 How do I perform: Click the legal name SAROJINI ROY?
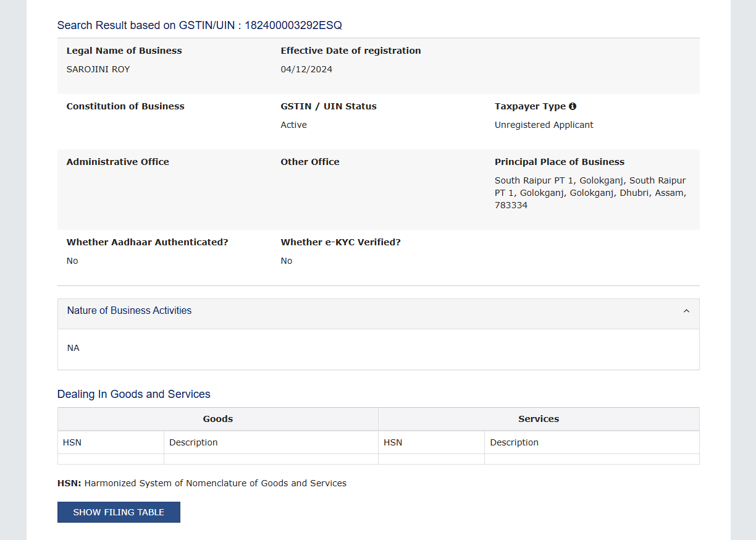click(98, 69)
